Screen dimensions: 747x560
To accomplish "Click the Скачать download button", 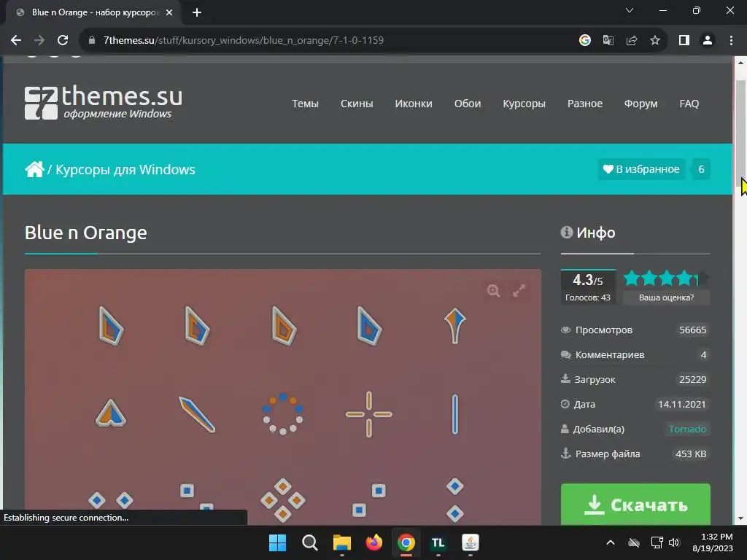I will (x=635, y=505).
